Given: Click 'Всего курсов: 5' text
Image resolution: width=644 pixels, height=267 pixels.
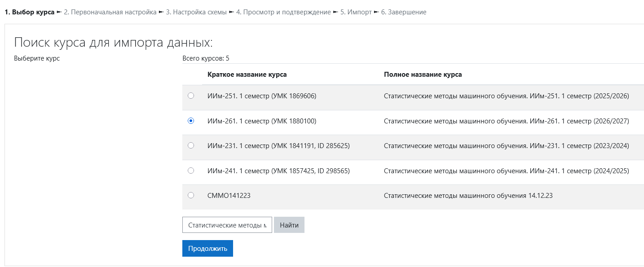Looking at the screenshot, I should click(x=206, y=58).
